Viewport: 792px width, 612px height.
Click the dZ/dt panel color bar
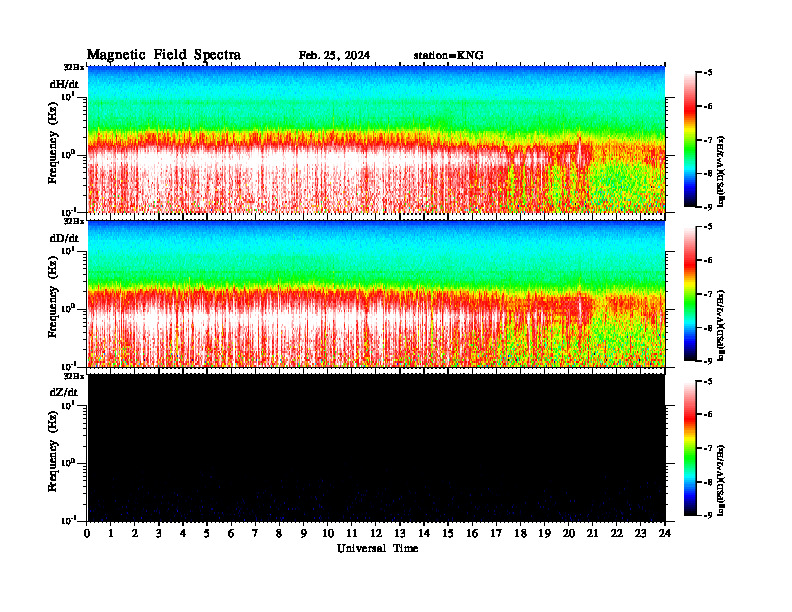click(689, 448)
